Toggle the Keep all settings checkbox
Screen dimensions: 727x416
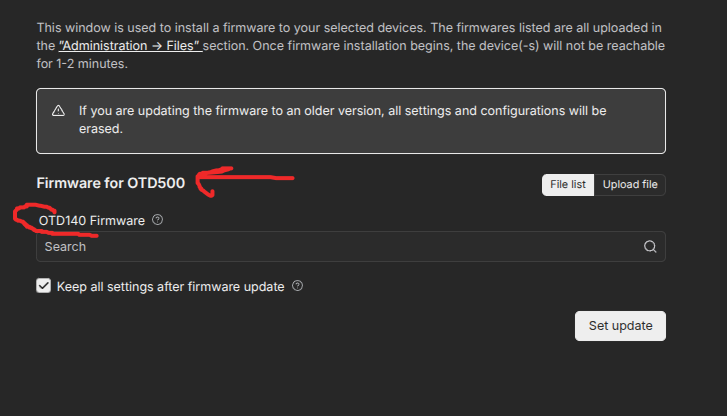click(44, 287)
